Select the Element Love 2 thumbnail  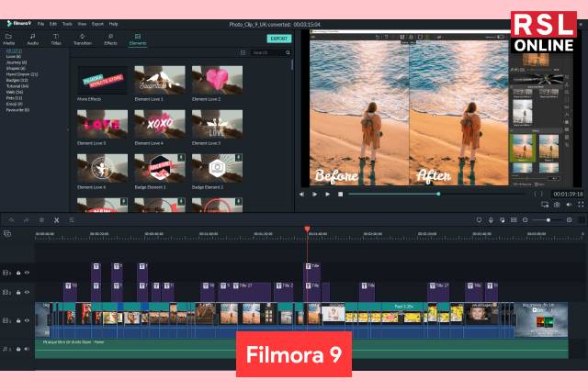[x=217, y=80]
